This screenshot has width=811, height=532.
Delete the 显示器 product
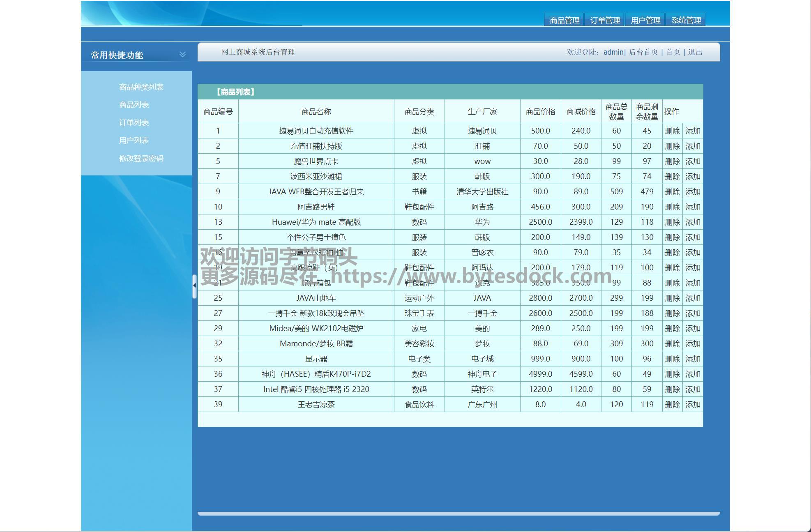672,359
